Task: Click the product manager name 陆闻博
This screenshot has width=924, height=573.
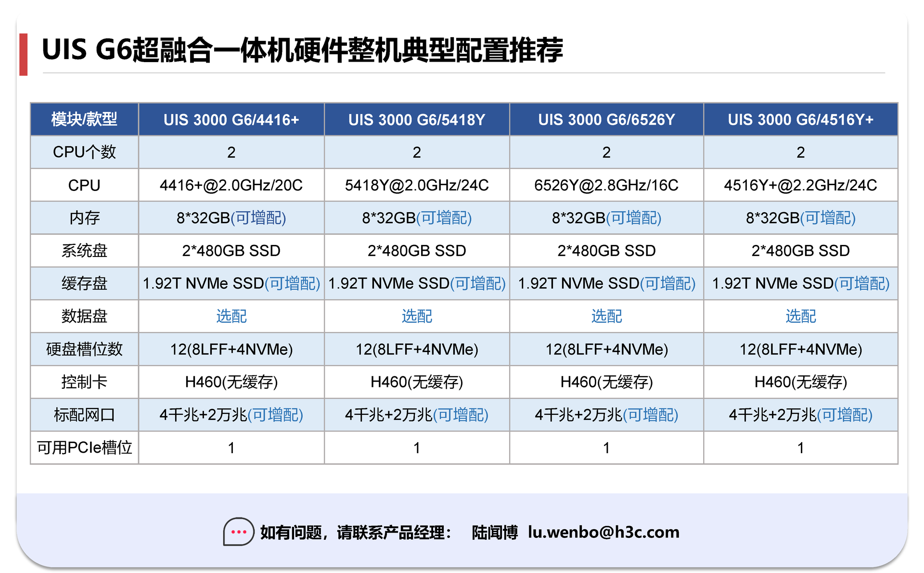Action: tap(494, 532)
